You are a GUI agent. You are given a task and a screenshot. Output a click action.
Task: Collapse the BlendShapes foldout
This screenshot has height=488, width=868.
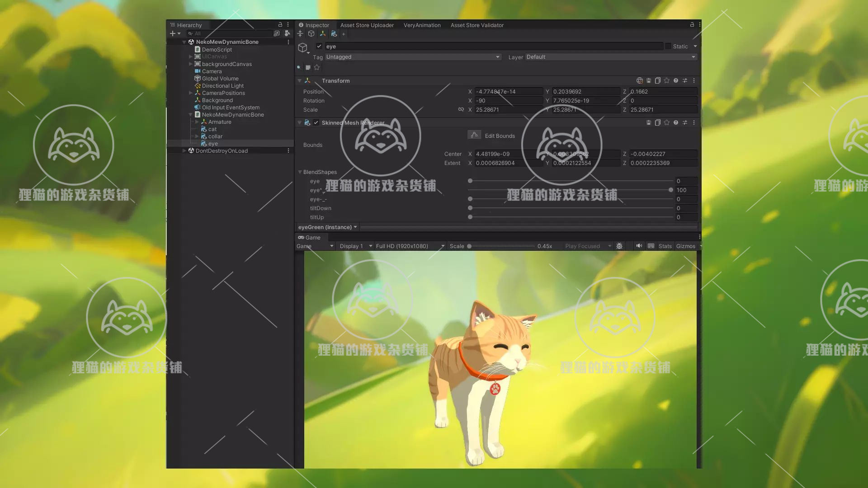coord(300,172)
